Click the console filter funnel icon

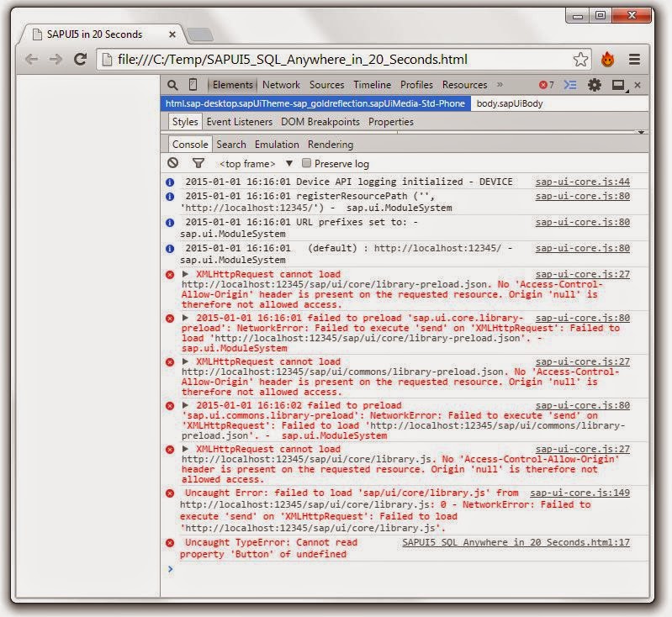[x=198, y=163]
